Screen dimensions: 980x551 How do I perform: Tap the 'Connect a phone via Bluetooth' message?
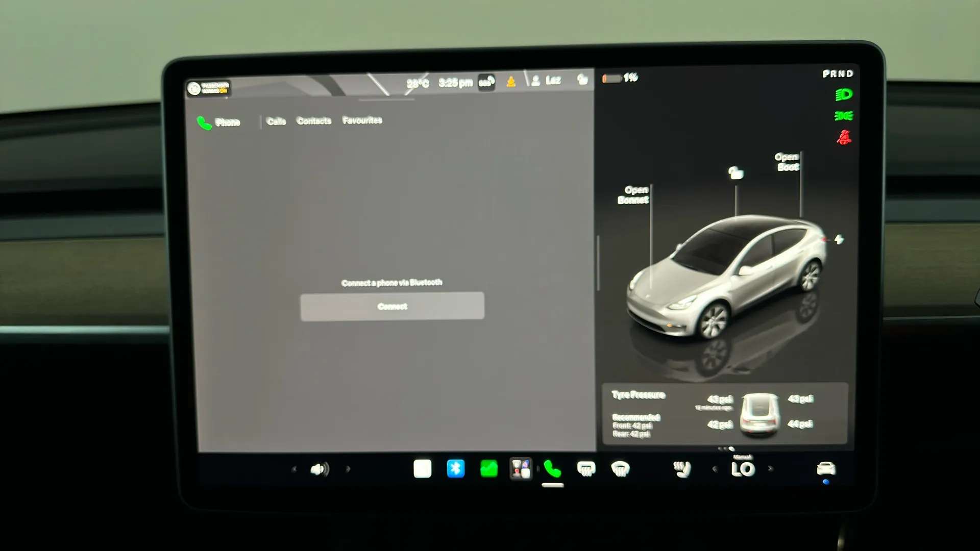tap(392, 283)
